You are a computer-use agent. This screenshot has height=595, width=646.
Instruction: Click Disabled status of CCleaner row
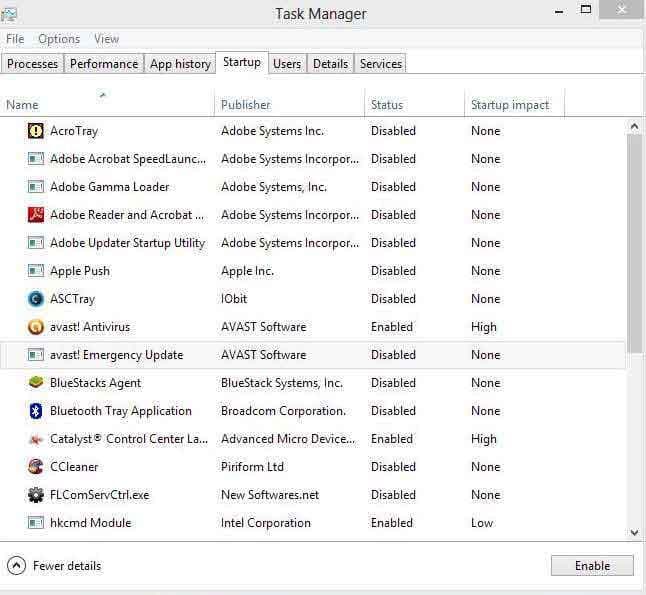point(393,466)
